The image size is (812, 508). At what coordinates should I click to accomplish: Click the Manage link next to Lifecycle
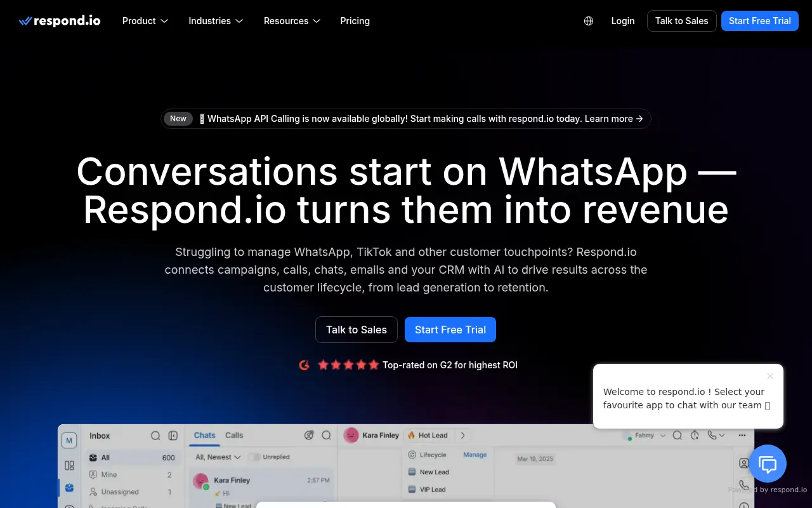475,455
